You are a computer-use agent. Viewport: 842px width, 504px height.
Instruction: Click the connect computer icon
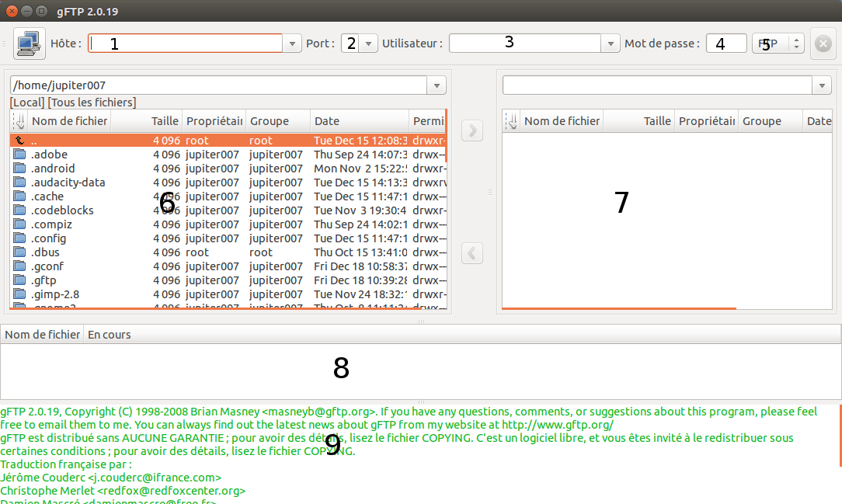pos(29,43)
